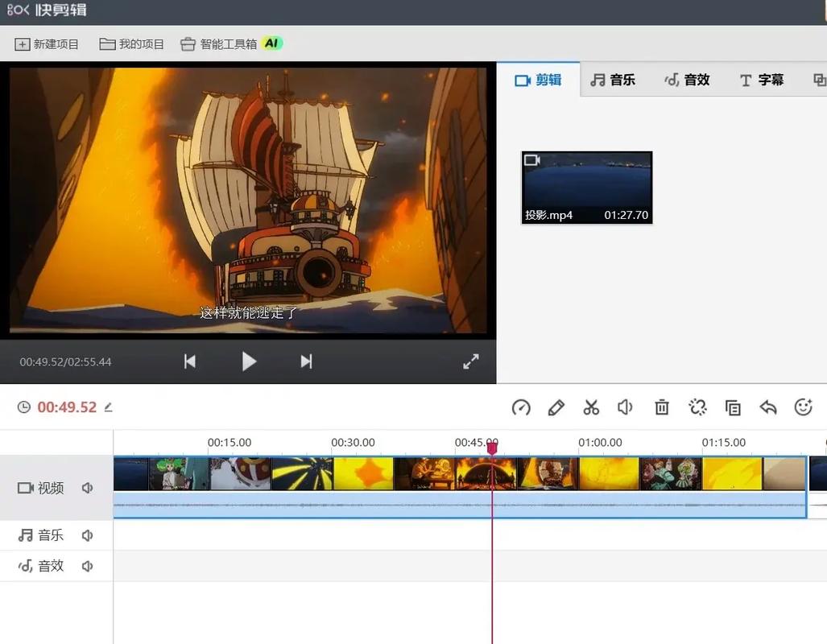This screenshot has width=827, height=644.
Task: Select the pencil edit tool
Action: [x=556, y=407]
